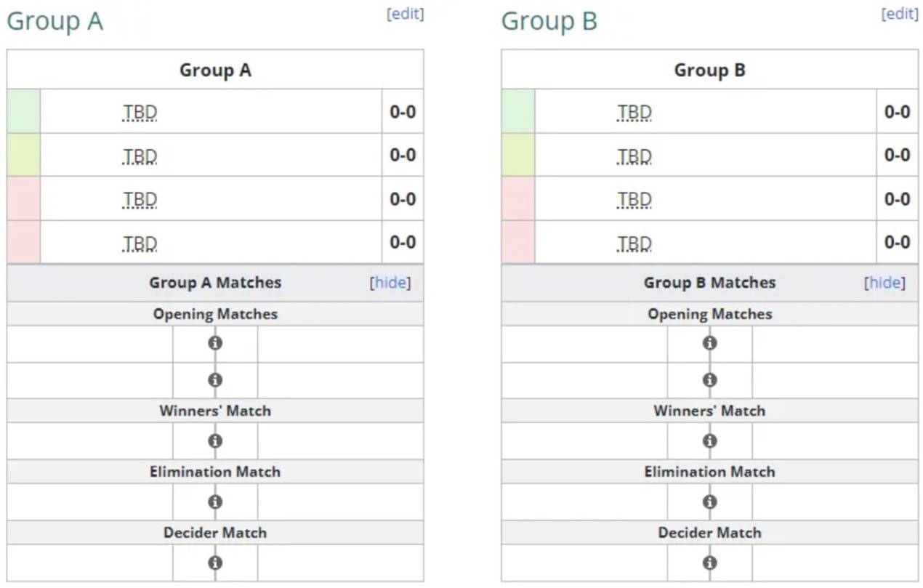The width and height of the screenshot is (923, 588).
Task: Click the edit link for Group A
Action: point(406,14)
